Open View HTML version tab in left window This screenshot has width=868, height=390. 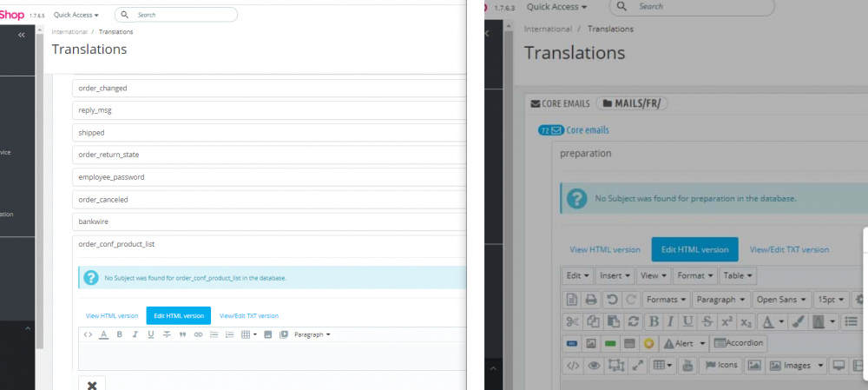point(112,316)
